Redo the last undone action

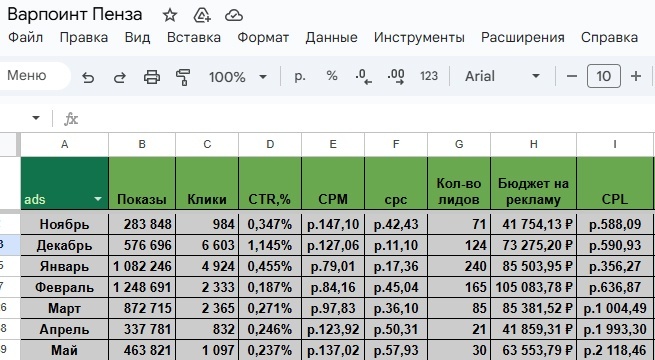120,77
